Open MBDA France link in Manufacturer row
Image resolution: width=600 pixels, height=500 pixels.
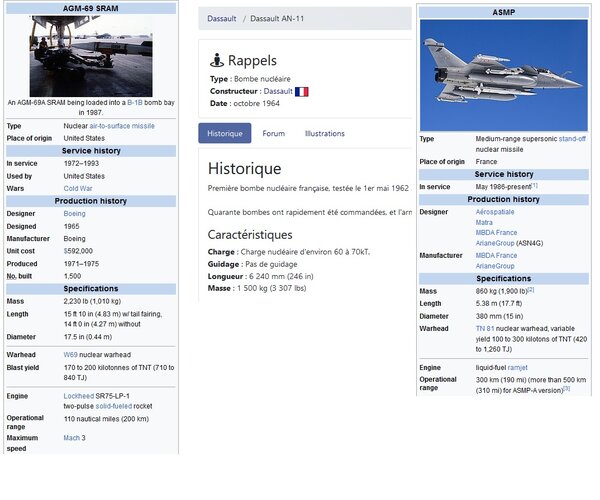pos(496,255)
